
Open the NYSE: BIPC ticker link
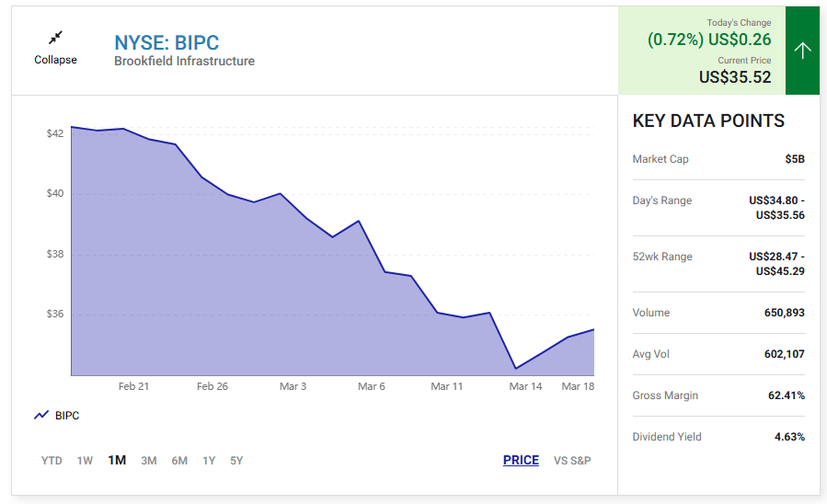tap(167, 42)
